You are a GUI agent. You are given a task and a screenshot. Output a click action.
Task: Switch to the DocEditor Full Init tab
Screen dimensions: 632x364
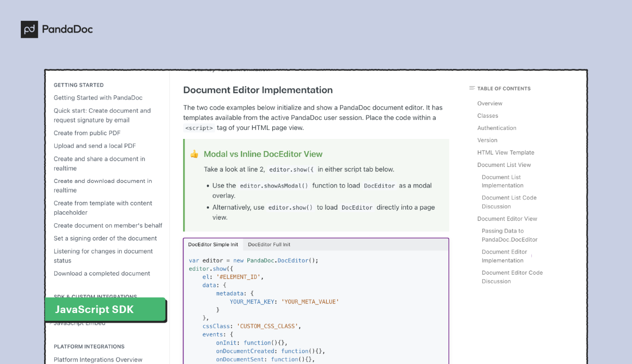269,244
